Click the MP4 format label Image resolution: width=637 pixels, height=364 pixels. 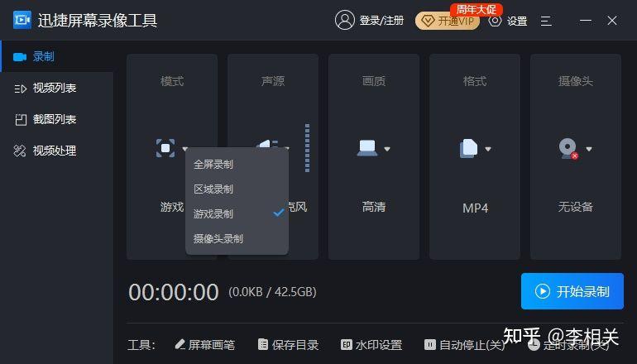[475, 208]
